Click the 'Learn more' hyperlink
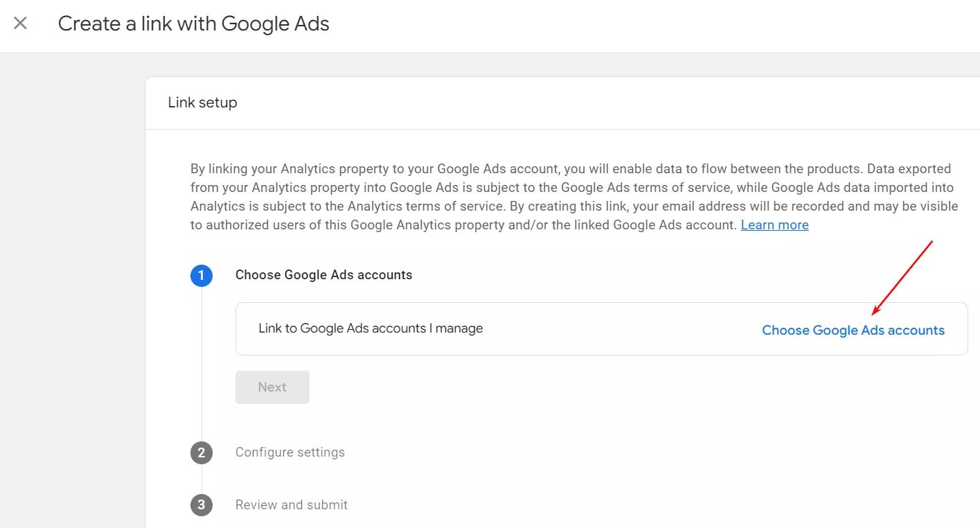This screenshot has width=980, height=528. coord(774,225)
